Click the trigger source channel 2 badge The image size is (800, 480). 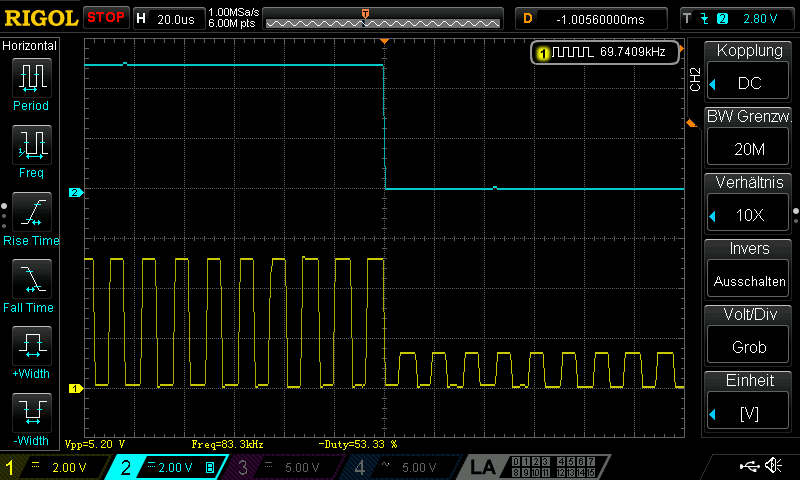[722, 19]
